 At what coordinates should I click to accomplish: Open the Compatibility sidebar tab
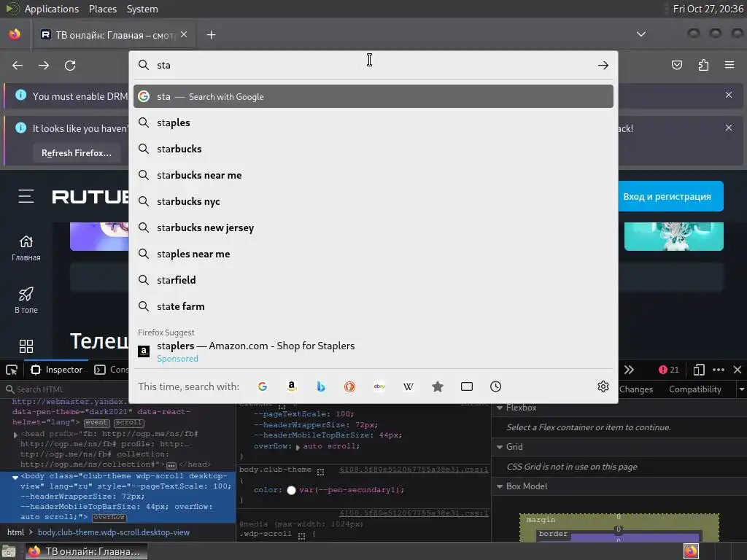point(695,389)
